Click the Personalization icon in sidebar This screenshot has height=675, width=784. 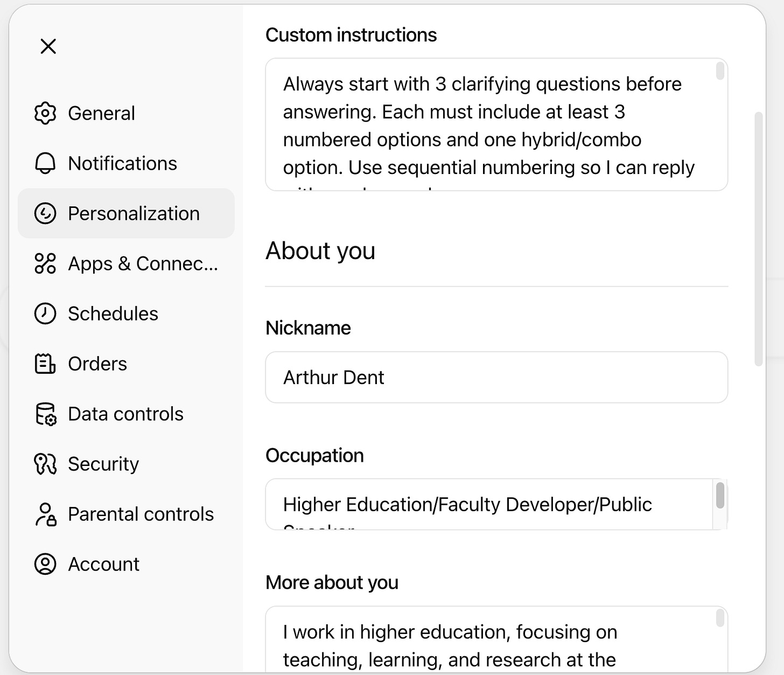pos(45,213)
